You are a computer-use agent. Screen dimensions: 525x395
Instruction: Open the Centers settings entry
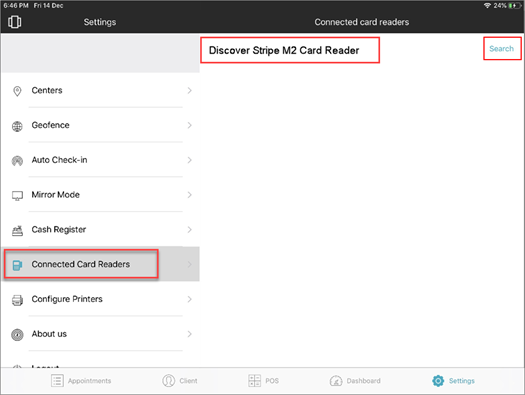[x=100, y=90]
